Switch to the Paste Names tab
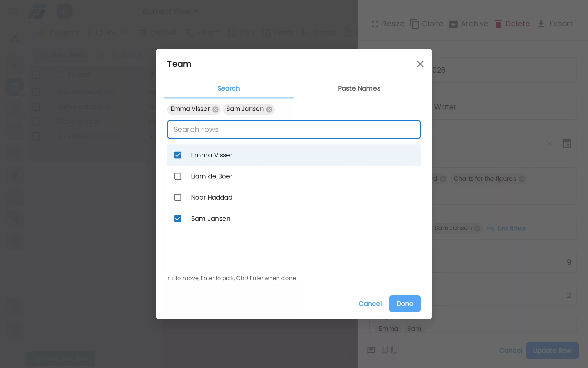Viewport: 588px width, 368px height. pyautogui.click(x=359, y=88)
